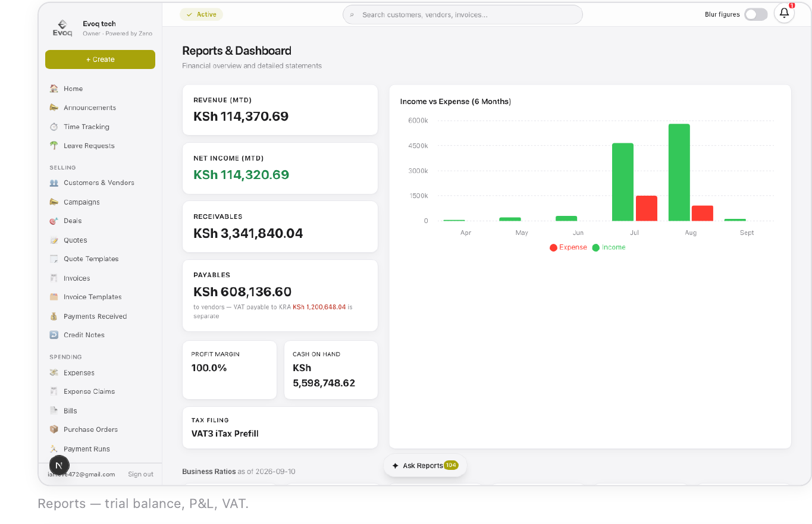Click the Customers & Vendors people icon
Image resolution: width=812 pixels, height=524 pixels.
click(x=54, y=183)
